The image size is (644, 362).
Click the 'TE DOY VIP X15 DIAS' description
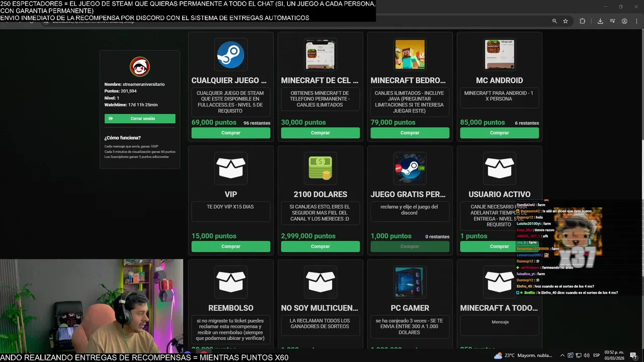tap(230, 207)
